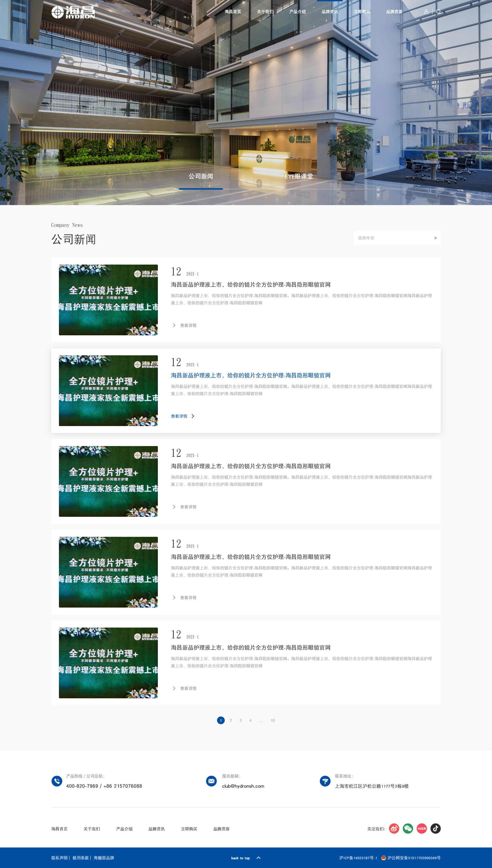Click the location pin icon beside 联系地址
The height and width of the screenshot is (868, 492).
325,781
